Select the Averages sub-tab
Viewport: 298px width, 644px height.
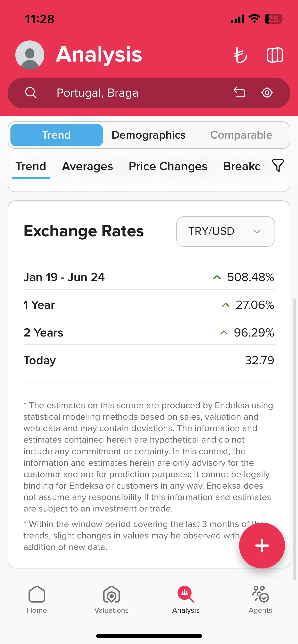click(87, 167)
